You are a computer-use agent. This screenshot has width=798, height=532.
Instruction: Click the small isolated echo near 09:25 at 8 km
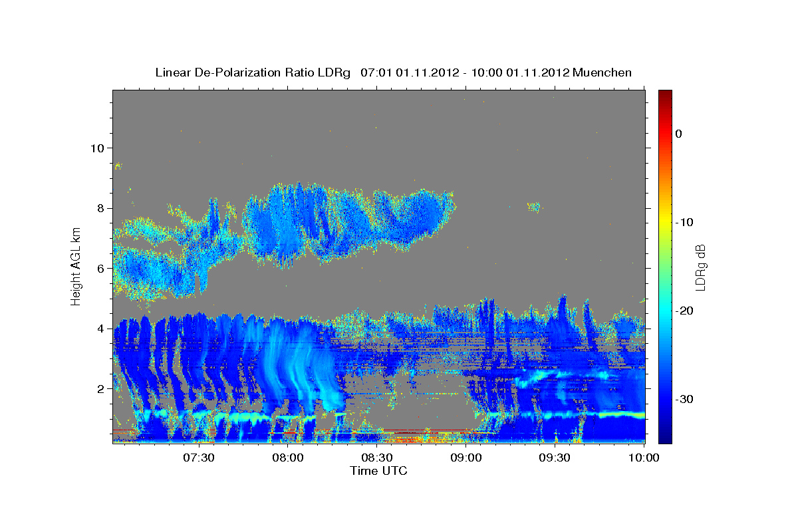click(534, 207)
